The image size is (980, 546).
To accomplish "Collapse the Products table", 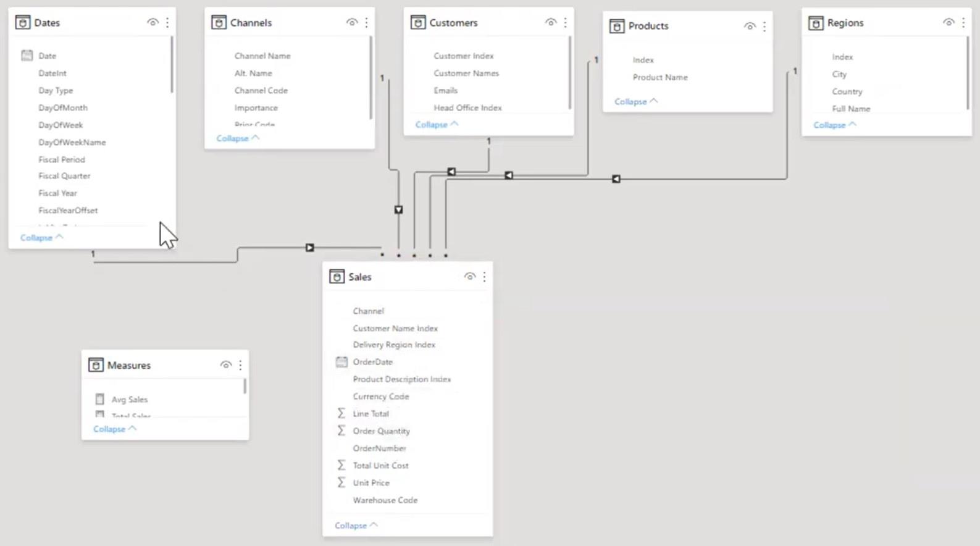I will [636, 101].
